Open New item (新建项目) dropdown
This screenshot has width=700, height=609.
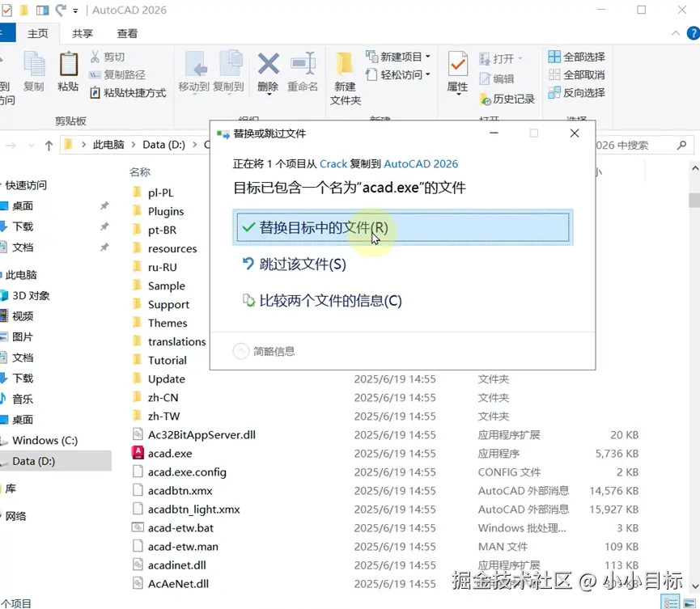click(398, 57)
